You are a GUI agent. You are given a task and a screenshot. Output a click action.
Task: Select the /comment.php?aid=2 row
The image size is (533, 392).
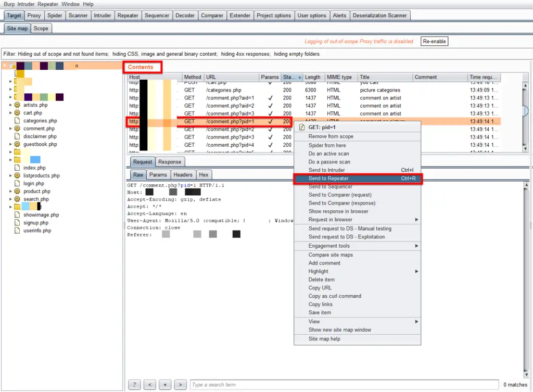(313, 106)
